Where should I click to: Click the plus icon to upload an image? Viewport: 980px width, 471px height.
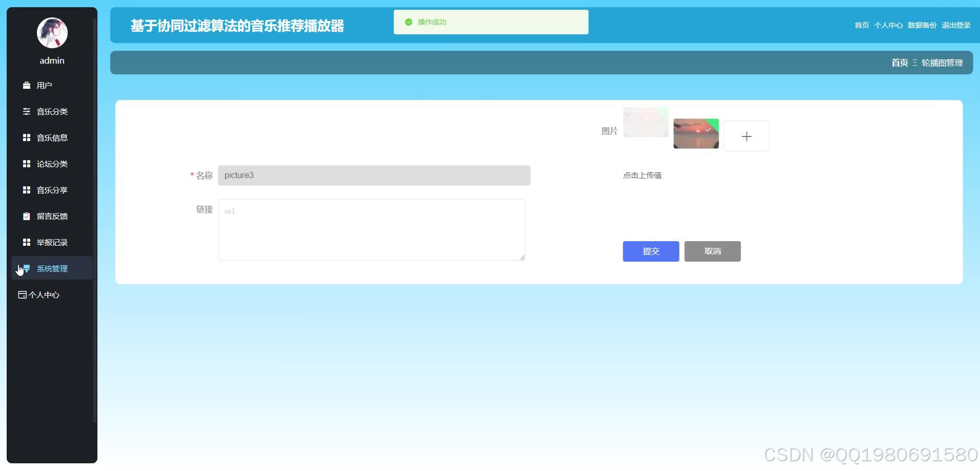(746, 135)
